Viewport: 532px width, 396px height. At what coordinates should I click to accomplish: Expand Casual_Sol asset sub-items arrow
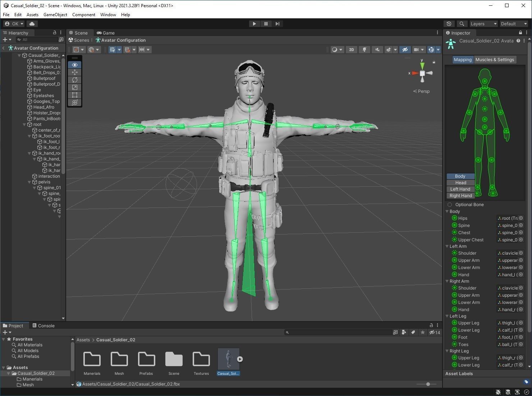click(240, 359)
